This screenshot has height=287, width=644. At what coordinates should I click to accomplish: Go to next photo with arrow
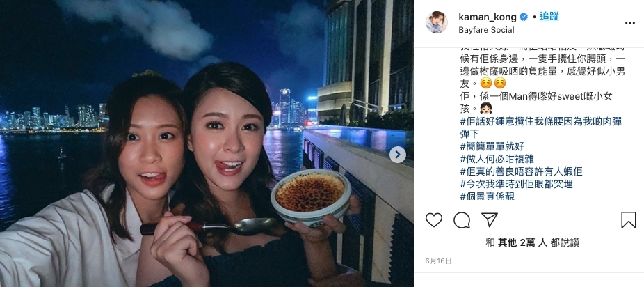(398, 155)
